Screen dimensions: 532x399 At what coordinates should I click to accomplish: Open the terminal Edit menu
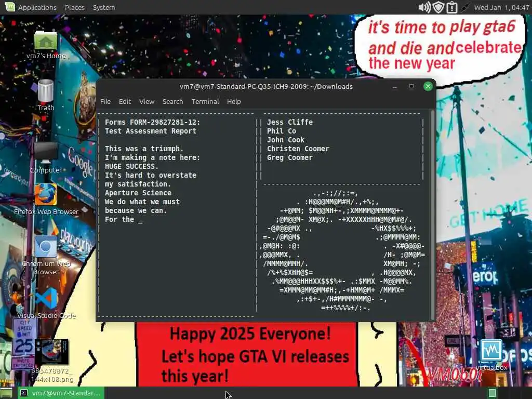[x=125, y=101]
